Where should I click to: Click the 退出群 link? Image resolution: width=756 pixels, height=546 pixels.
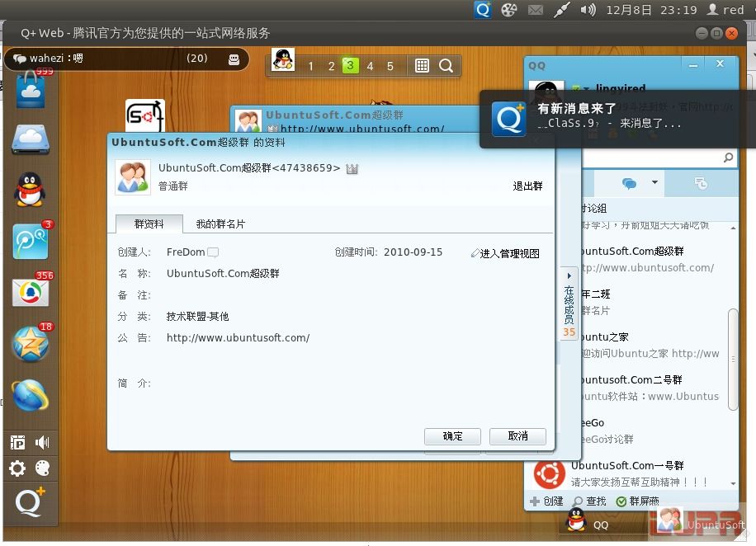pos(527,186)
